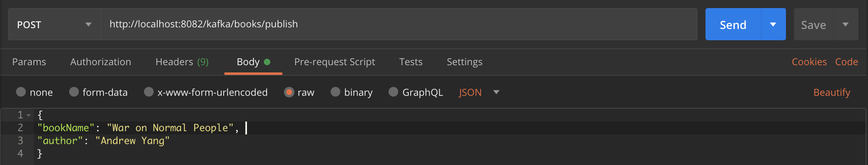The height and width of the screenshot is (165, 868).
Task: Choose the form-data radio option
Action: coord(74,92)
